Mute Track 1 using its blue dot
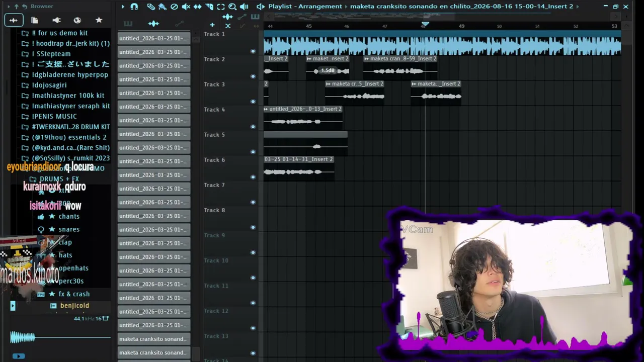 click(253, 51)
